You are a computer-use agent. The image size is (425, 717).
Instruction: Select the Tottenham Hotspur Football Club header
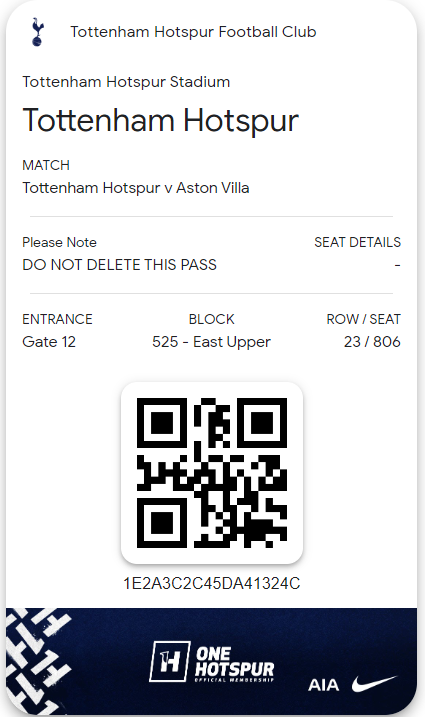point(193,32)
